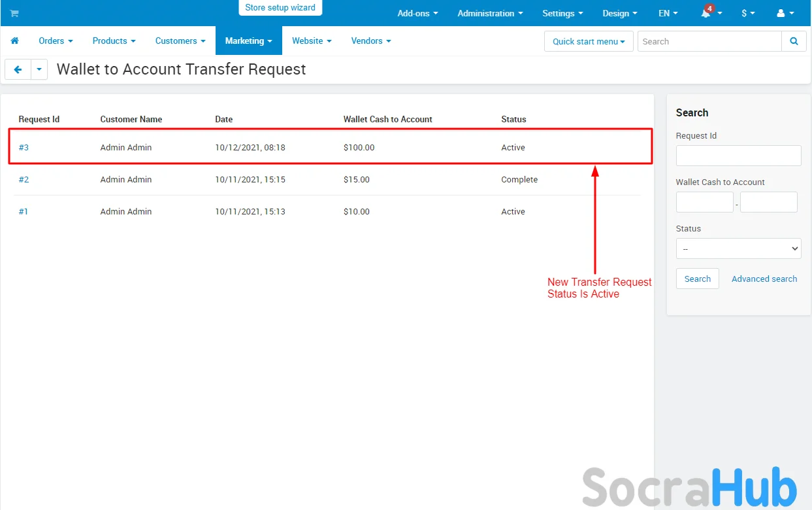The width and height of the screenshot is (812, 510).
Task: Click the search magnifier icon
Action: click(x=794, y=41)
